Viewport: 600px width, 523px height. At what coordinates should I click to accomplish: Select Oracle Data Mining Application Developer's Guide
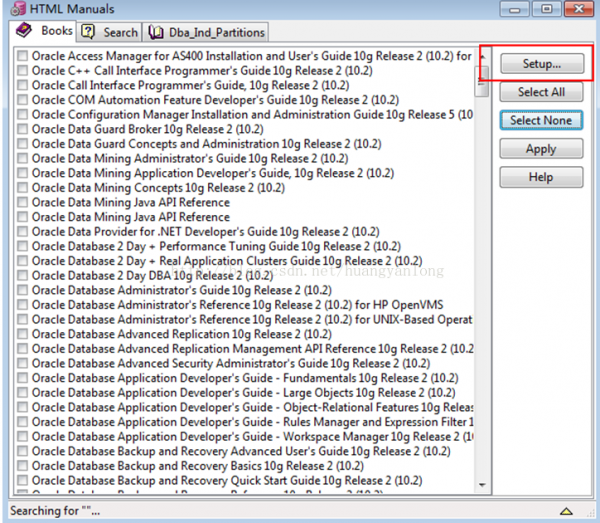coord(213,173)
